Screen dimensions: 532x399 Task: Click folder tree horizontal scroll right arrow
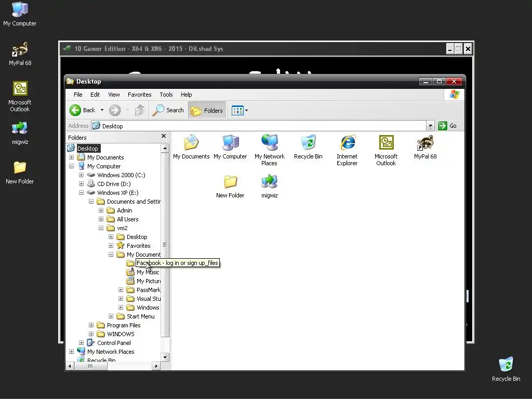(156, 366)
